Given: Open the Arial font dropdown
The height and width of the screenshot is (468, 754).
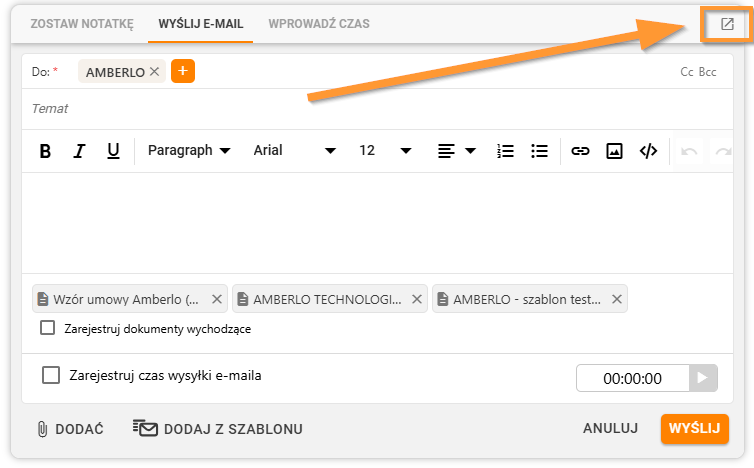Looking at the screenshot, I should [294, 151].
